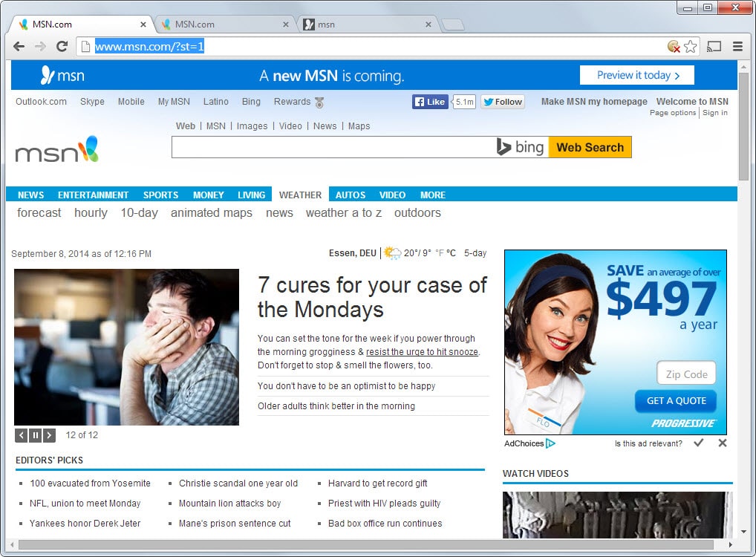This screenshot has height=557, width=756.
Task: Open the MONEY navigation tab
Action: tap(208, 195)
